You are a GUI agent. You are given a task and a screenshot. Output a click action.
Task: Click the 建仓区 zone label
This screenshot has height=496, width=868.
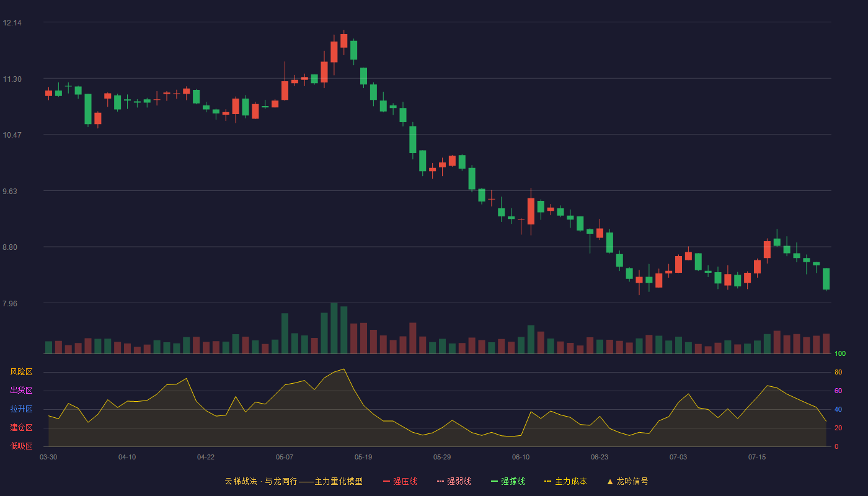pos(21,428)
